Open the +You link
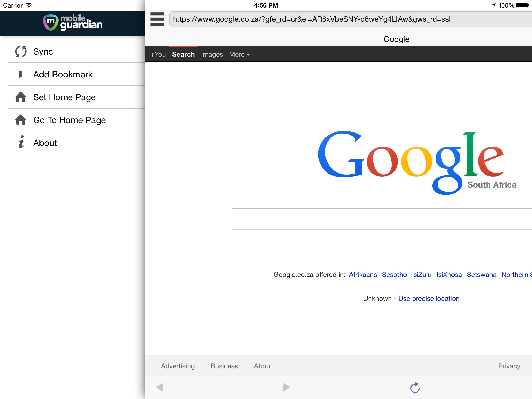 click(x=158, y=55)
